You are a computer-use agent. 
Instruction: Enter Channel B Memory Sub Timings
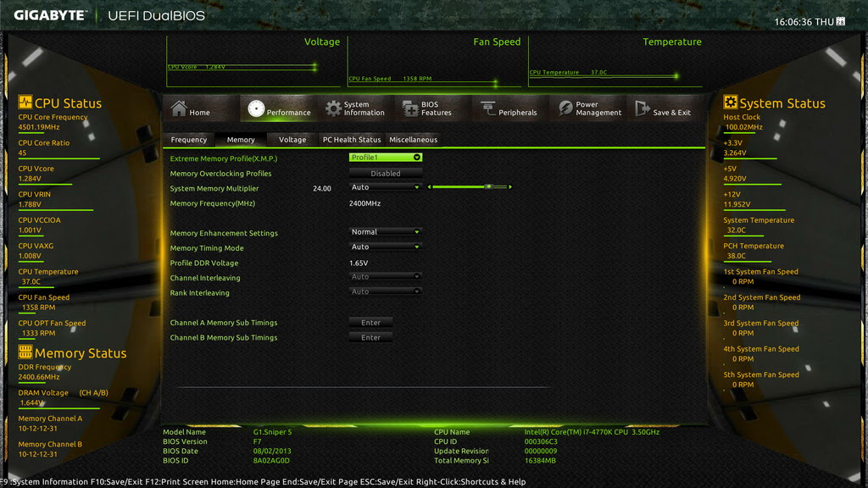coord(371,337)
